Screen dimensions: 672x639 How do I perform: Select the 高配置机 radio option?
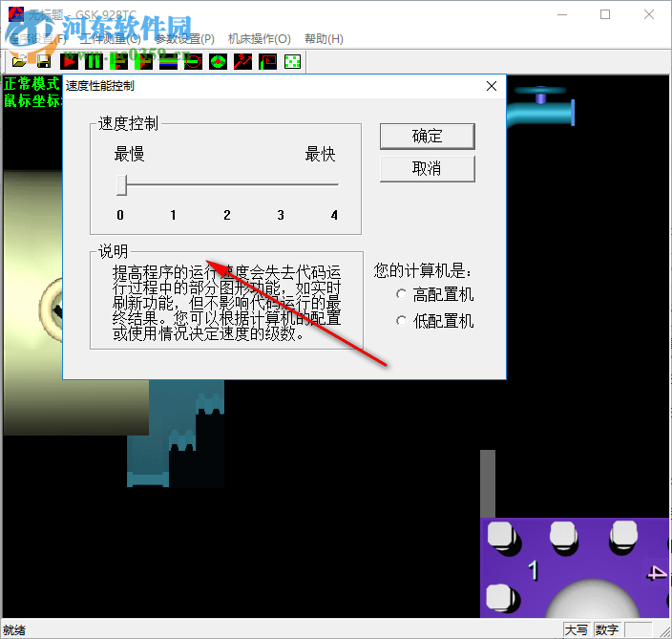[435, 294]
